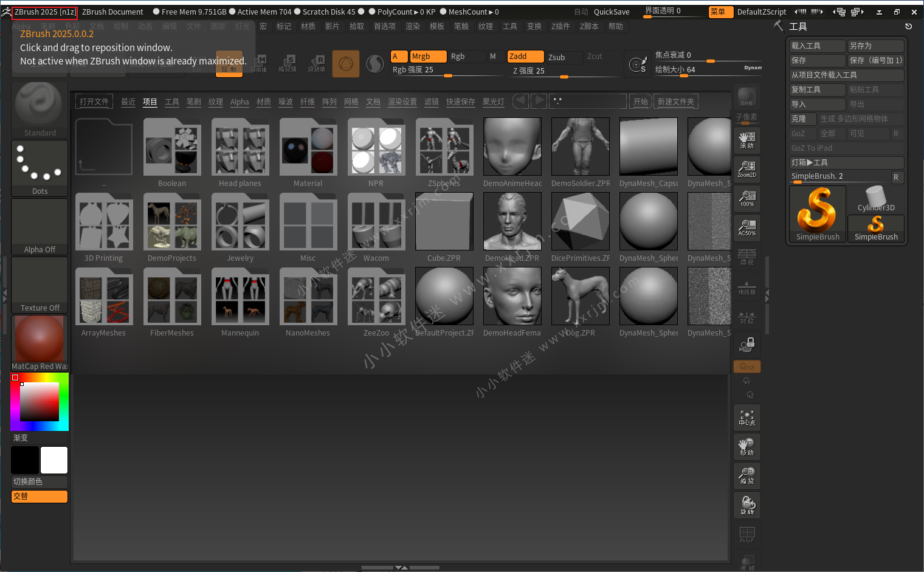Expand the 灯箱▶工具 lightbox tools entry
The height and width of the screenshot is (572, 924).
tap(846, 162)
